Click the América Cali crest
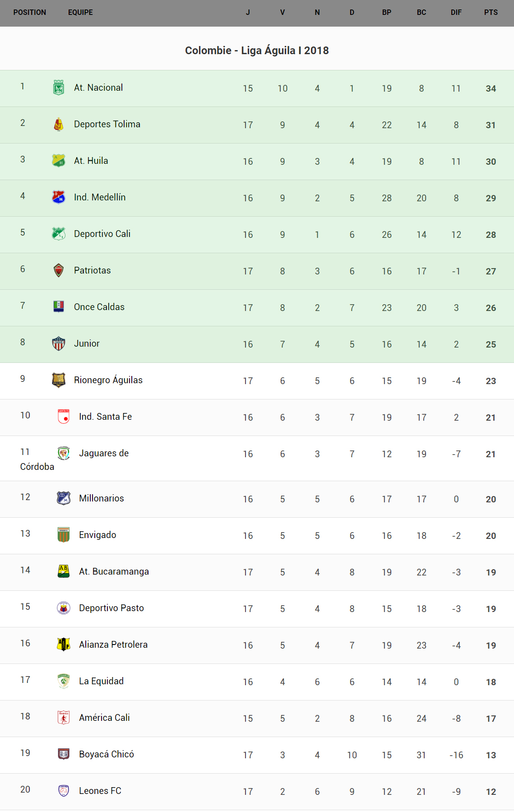Viewport: 514px width, 812px height. click(x=64, y=718)
